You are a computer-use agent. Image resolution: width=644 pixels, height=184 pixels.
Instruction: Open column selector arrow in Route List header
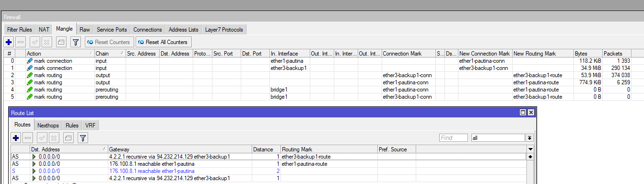click(x=530, y=149)
